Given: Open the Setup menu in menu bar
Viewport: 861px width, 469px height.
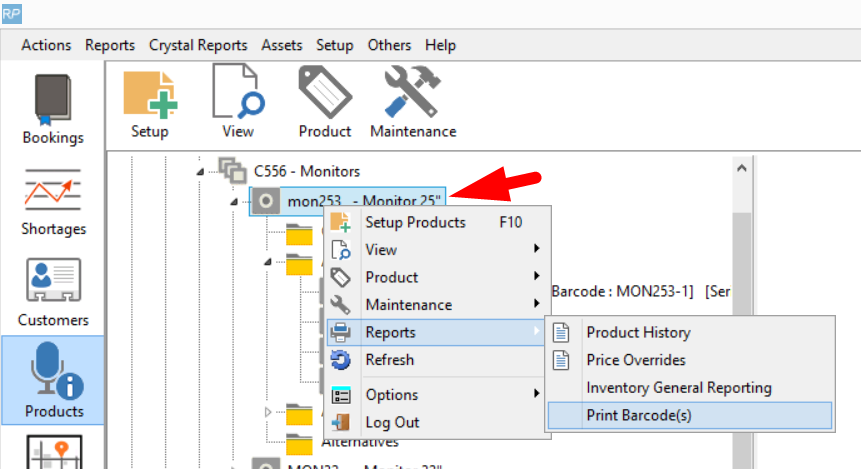Looking at the screenshot, I should 334,45.
